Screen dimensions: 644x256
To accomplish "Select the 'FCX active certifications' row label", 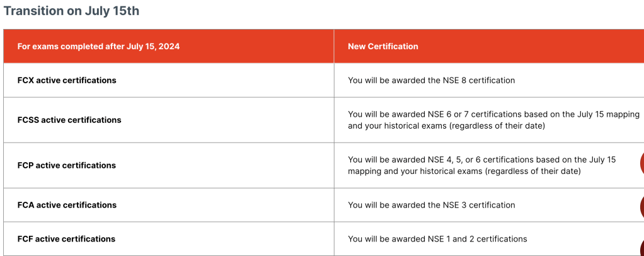I will [67, 80].
